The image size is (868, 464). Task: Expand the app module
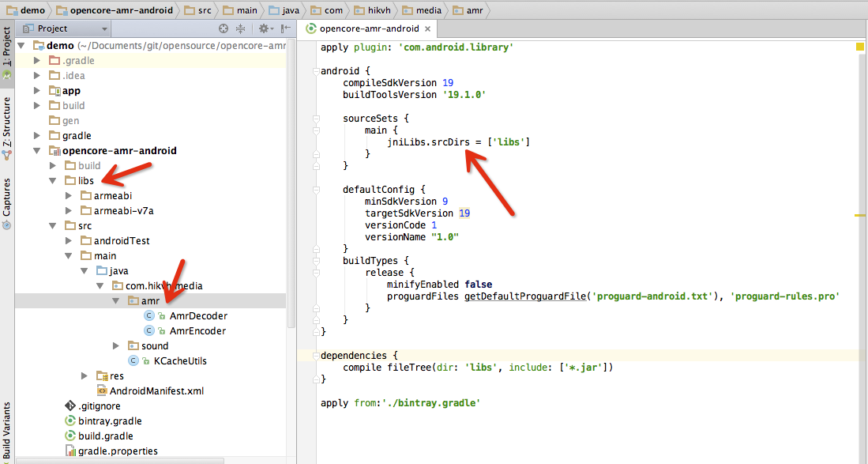pyautogui.click(x=37, y=90)
